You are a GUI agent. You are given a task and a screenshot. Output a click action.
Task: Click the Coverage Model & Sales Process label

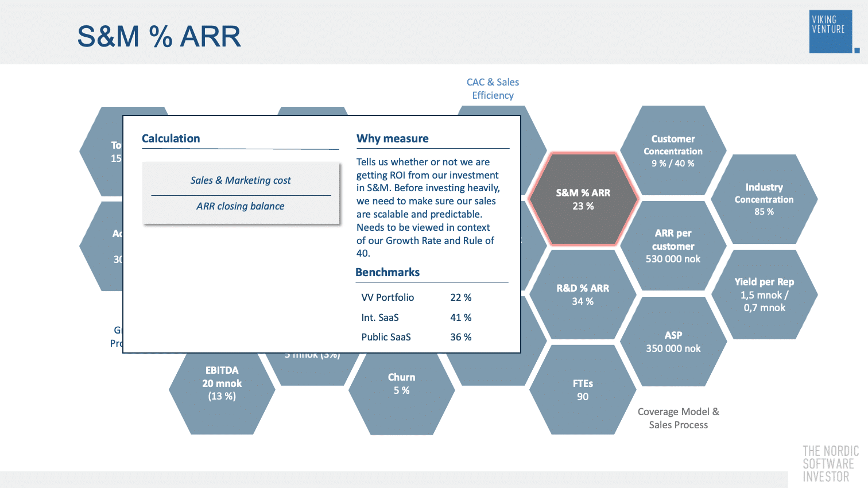(679, 418)
